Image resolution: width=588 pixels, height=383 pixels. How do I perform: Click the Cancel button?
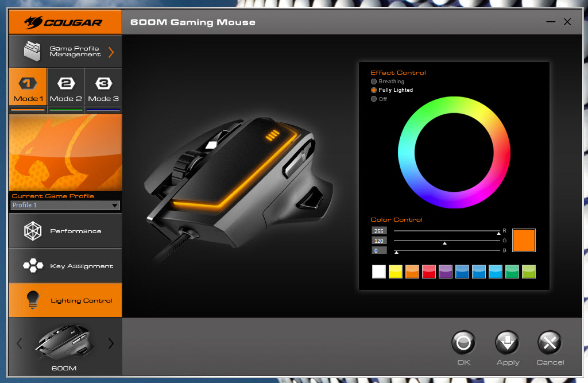[550, 342]
